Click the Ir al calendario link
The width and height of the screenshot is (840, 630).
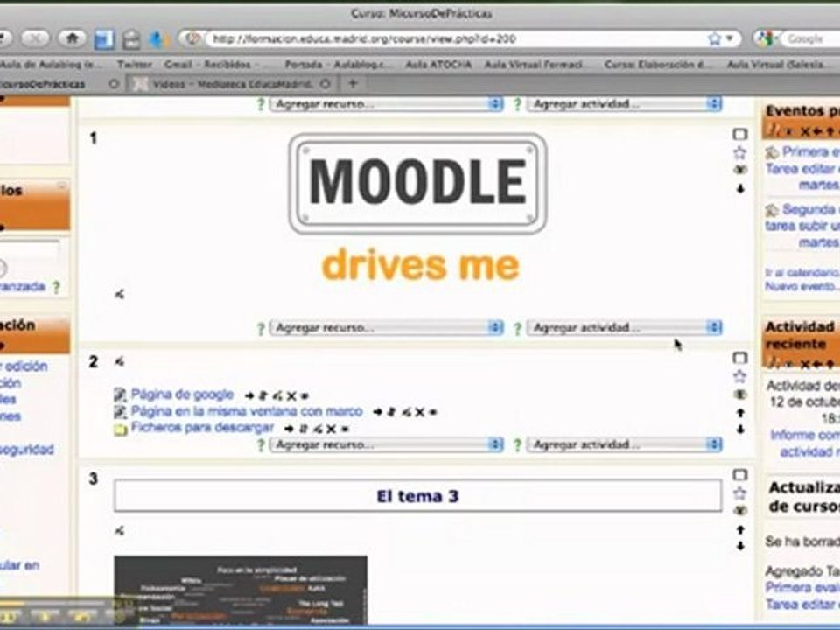802,273
